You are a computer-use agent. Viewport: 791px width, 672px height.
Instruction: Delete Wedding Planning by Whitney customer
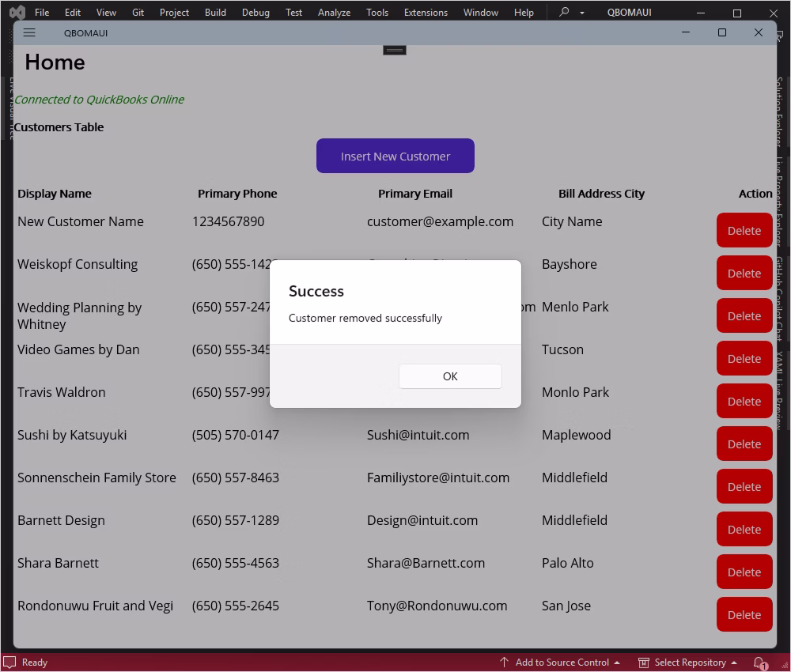[744, 316]
